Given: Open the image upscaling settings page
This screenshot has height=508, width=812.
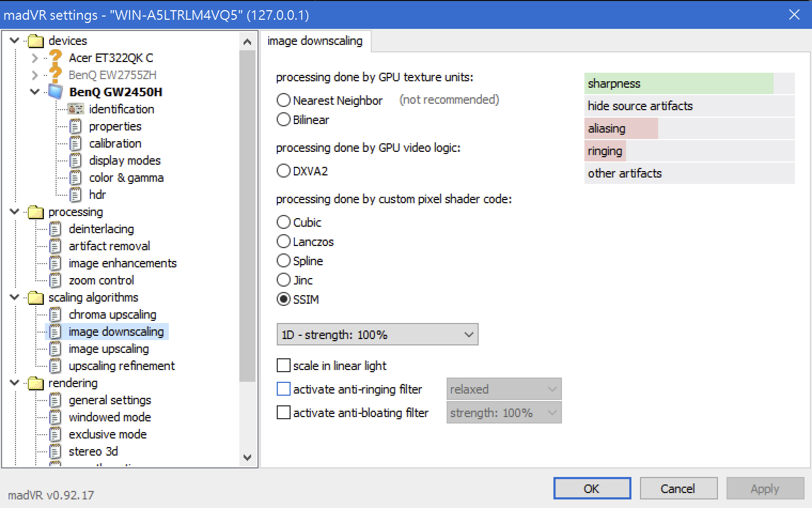Looking at the screenshot, I should [x=109, y=349].
